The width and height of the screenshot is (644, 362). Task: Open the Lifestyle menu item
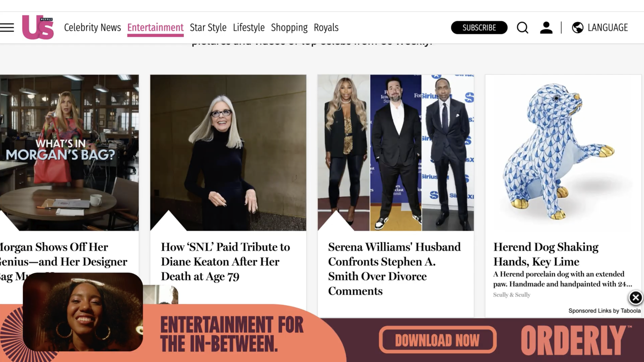249,27
